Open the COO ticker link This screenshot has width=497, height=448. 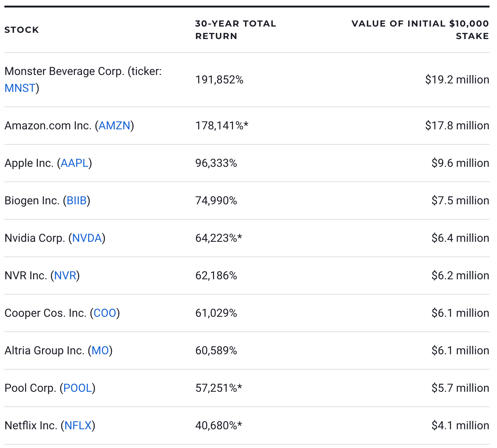(105, 313)
